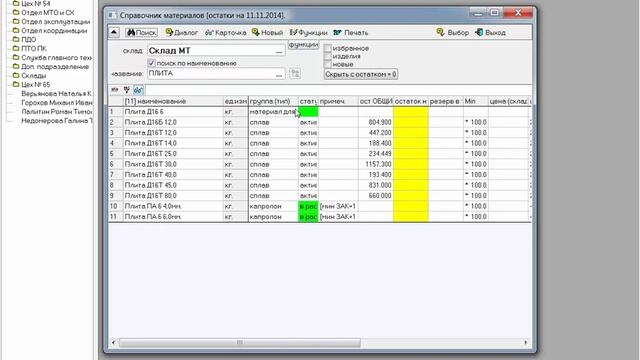Open the Диалог toolbar item

tap(181, 32)
